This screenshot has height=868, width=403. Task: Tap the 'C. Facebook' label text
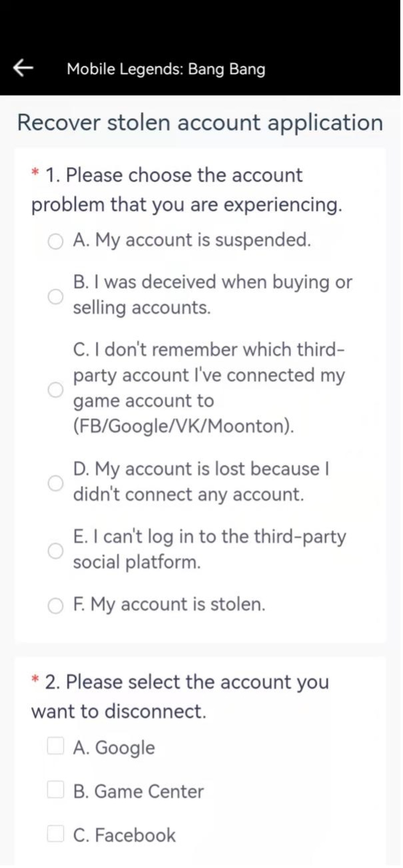click(125, 835)
